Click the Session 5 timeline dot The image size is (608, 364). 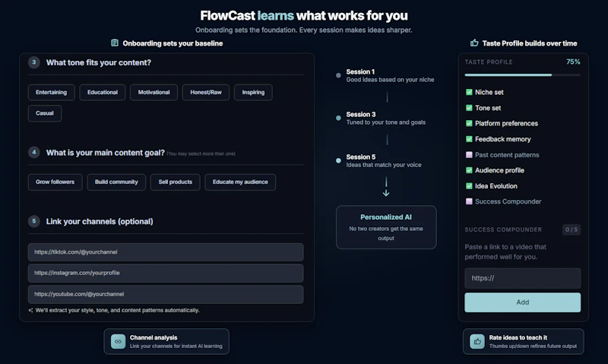(338, 160)
